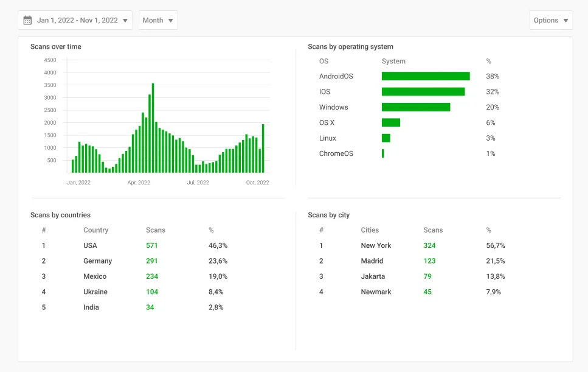Click the last bar in October 2022
The width and height of the screenshot is (588, 372).
coord(263,149)
